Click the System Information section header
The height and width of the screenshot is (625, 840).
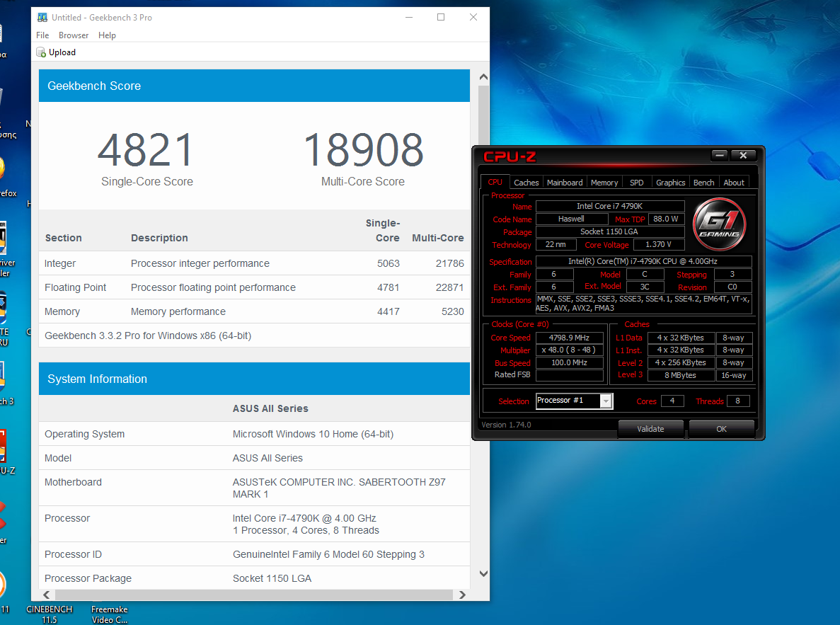point(254,379)
